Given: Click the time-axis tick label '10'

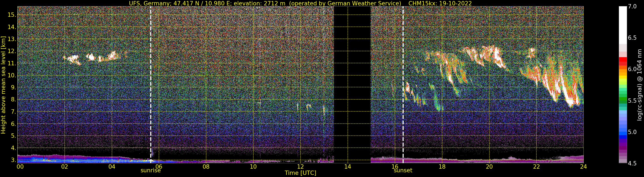Looking at the screenshot, I should click(253, 166).
